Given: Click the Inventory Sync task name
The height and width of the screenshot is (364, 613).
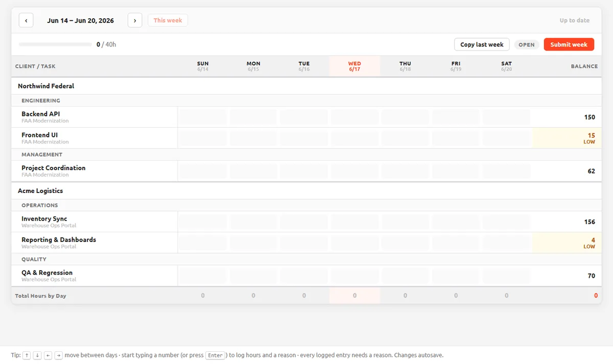Looking at the screenshot, I should click(44, 219).
